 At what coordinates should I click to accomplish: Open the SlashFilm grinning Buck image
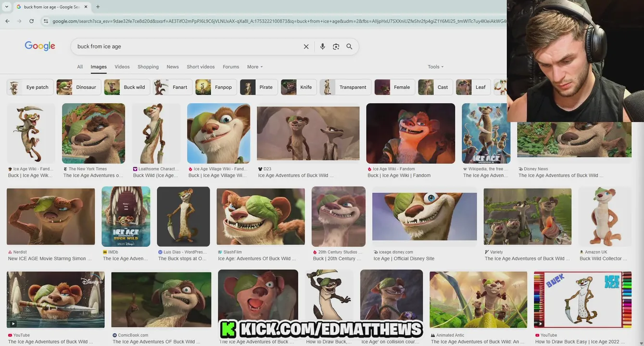click(x=261, y=217)
